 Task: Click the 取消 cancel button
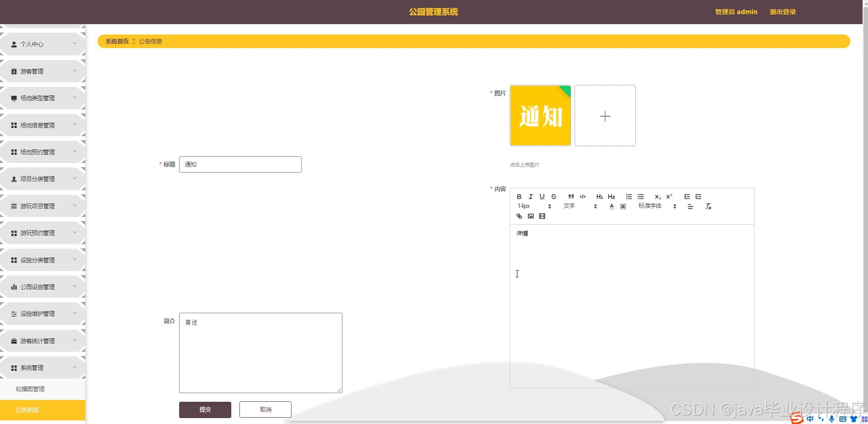click(265, 409)
